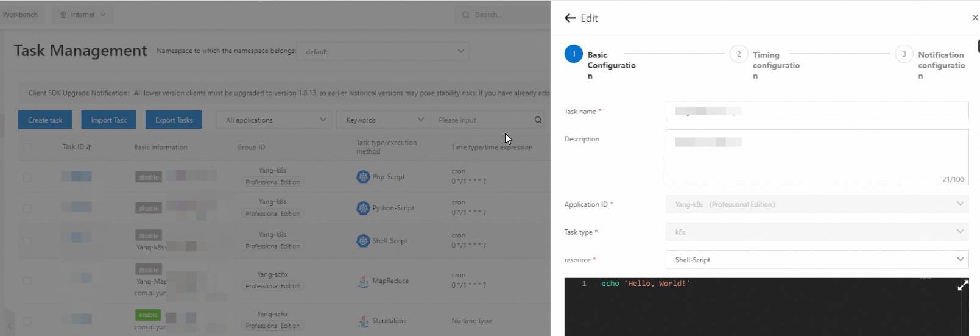The height and width of the screenshot is (336, 980).
Task: Click the Python-Script Kubernetes icon
Action: click(x=363, y=208)
